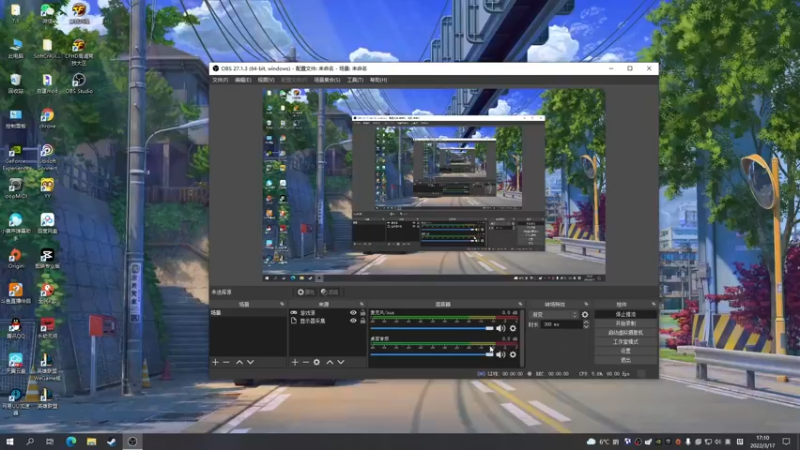Select the 显示器采集 source row
This screenshot has height=450, width=800.
click(x=327, y=321)
